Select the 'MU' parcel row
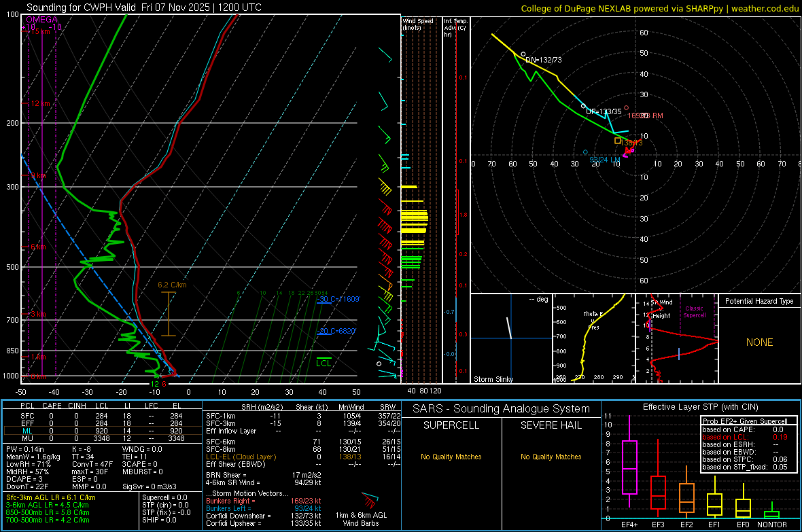This screenshot has height=532, width=802. [x=103, y=438]
